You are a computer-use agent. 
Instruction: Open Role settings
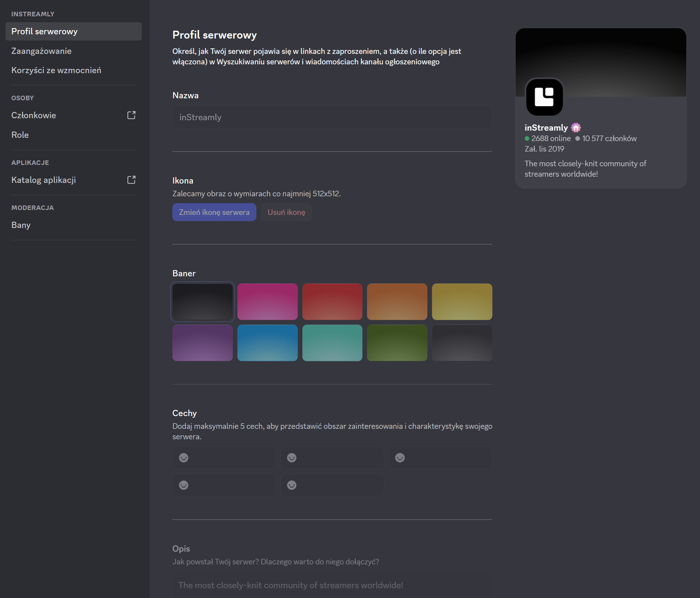[73, 135]
